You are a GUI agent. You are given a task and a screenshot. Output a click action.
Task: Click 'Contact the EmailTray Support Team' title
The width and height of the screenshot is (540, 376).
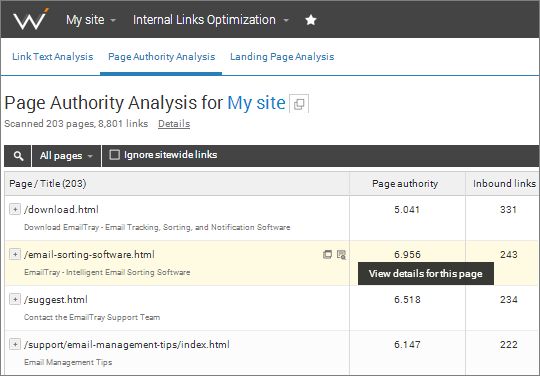tap(92, 317)
